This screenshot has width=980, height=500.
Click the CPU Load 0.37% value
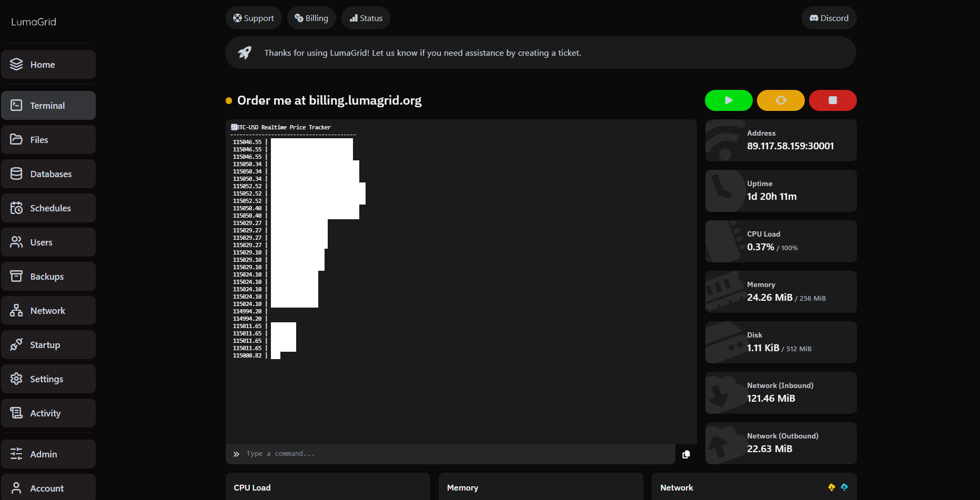point(761,247)
